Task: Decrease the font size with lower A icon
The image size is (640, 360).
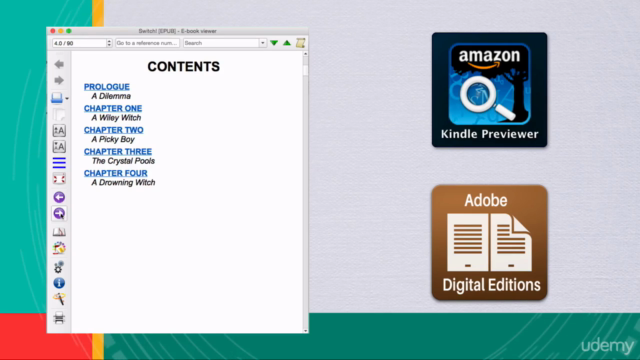Action: coord(59,147)
